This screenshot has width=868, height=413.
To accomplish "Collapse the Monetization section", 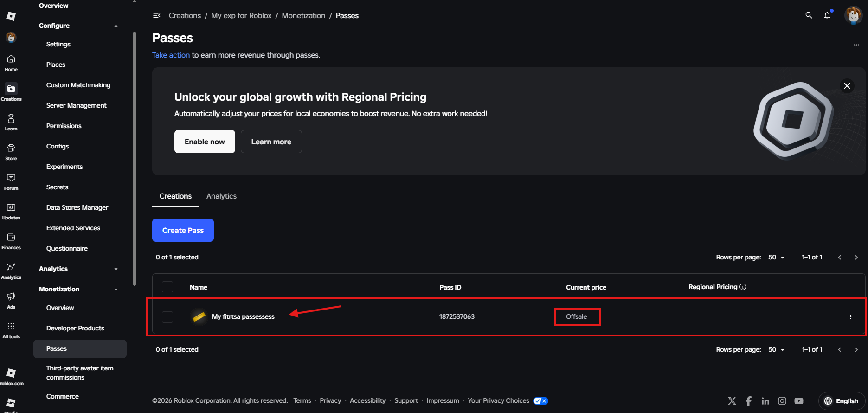I will (x=116, y=290).
